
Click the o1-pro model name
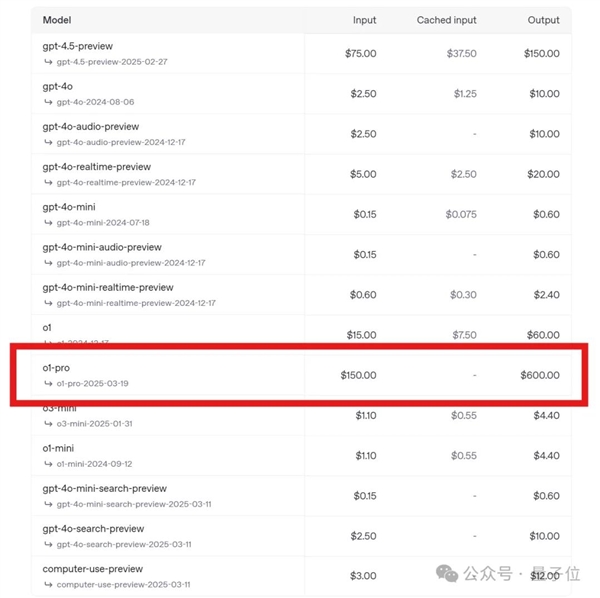pyautogui.click(x=56, y=368)
